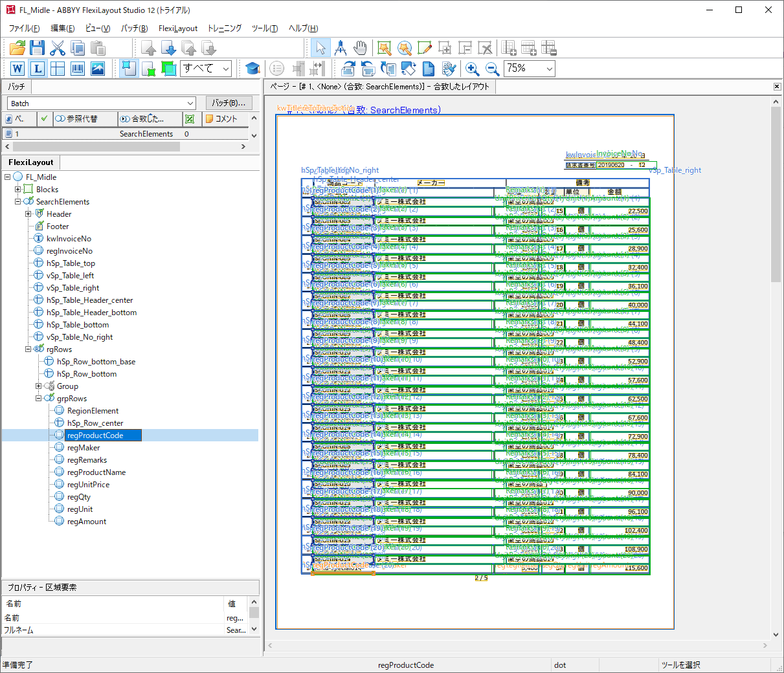Click the round magic wand match icon
784x673 pixels.
(x=405, y=48)
